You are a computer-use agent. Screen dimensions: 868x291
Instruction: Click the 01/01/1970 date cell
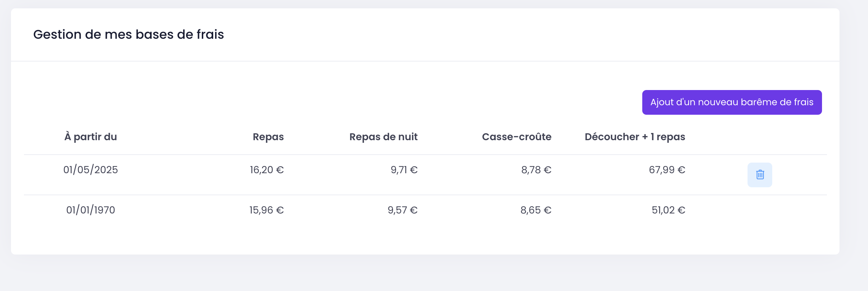pyautogui.click(x=91, y=210)
